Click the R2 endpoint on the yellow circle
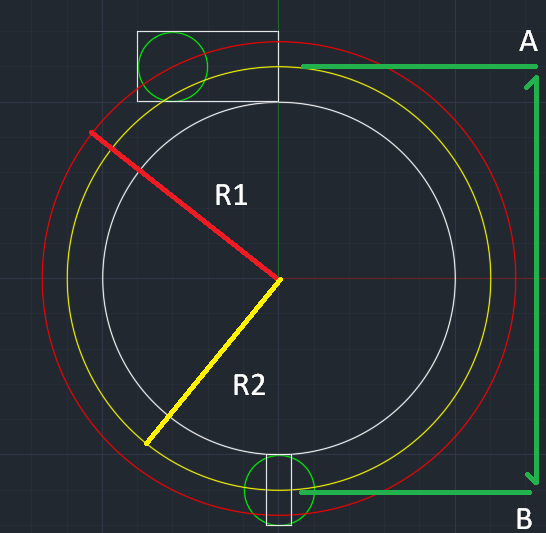The image size is (546, 533). [x=147, y=443]
